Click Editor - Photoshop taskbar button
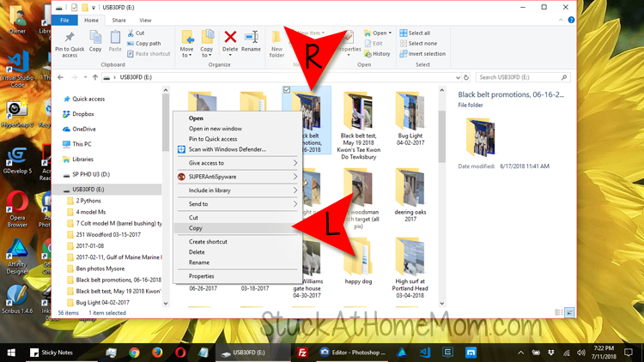The height and width of the screenshot is (362, 644). [x=354, y=353]
